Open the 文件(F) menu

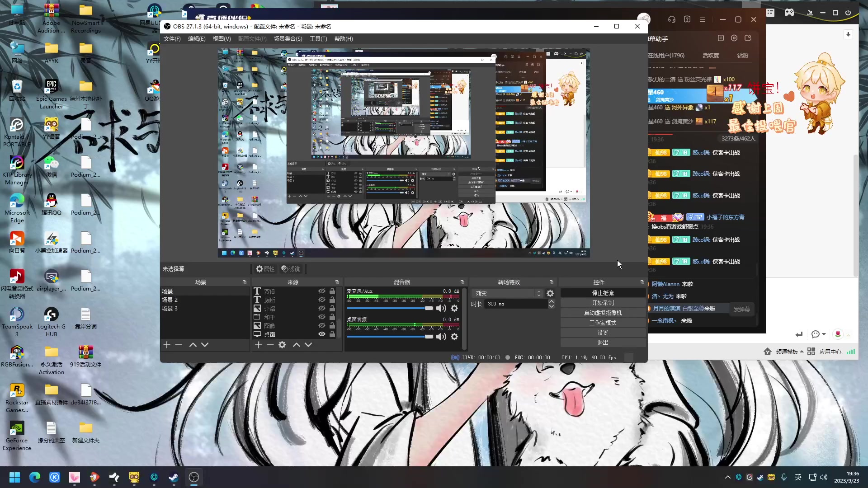point(172,39)
